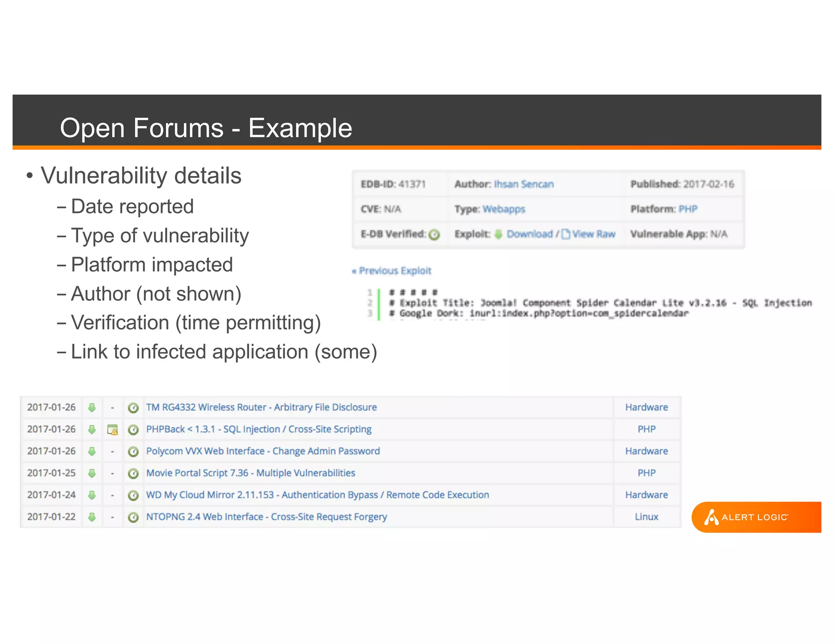Click author link Ihsan Sencan
Screen dimensions: 834x644
click(524, 184)
